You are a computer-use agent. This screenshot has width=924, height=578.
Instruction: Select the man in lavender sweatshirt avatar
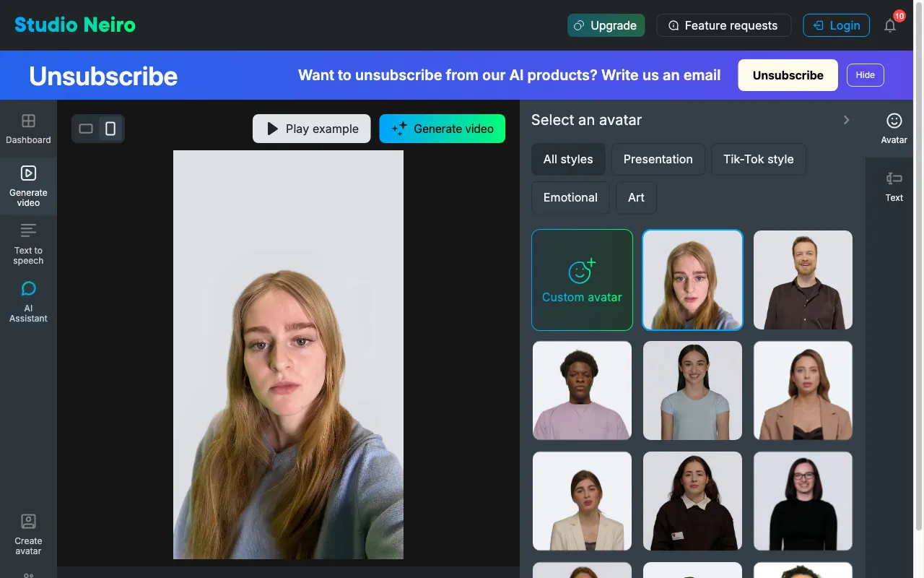pos(582,390)
